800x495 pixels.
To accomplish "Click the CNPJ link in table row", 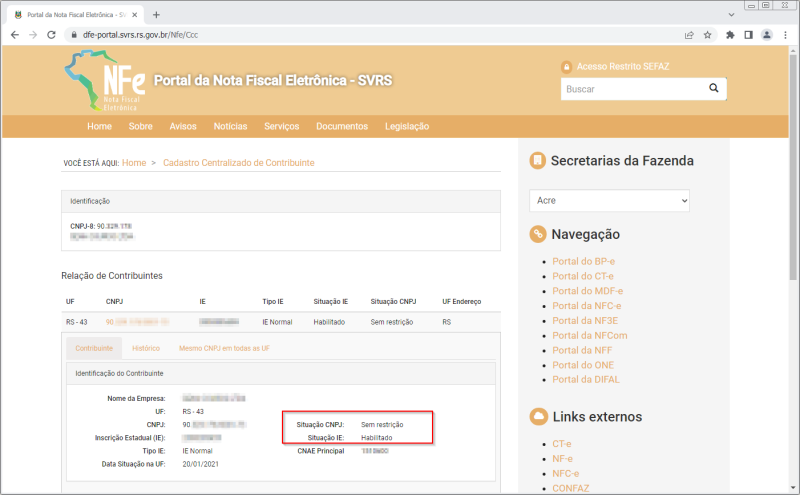I will click(x=137, y=322).
